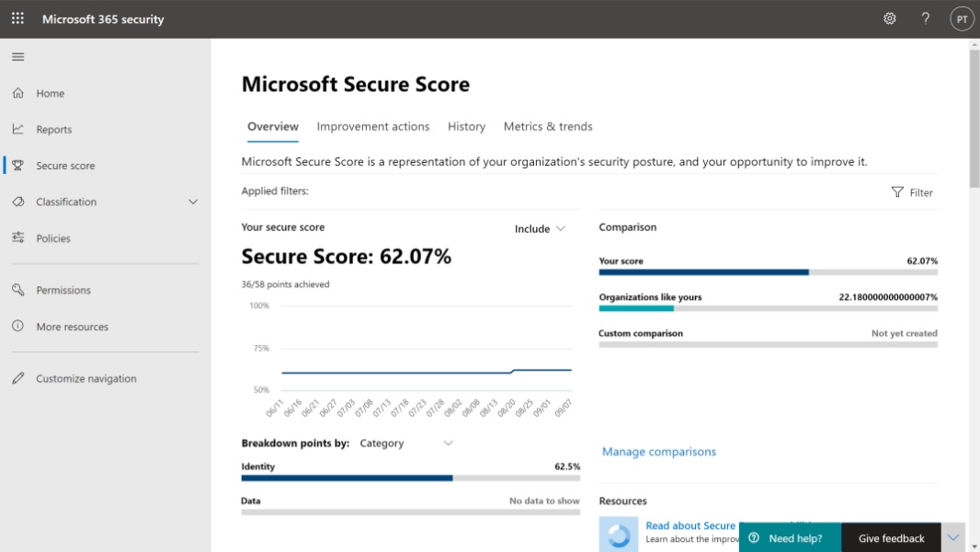The height and width of the screenshot is (552, 980).
Task: Open the Include dropdown
Action: tap(541, 229)
